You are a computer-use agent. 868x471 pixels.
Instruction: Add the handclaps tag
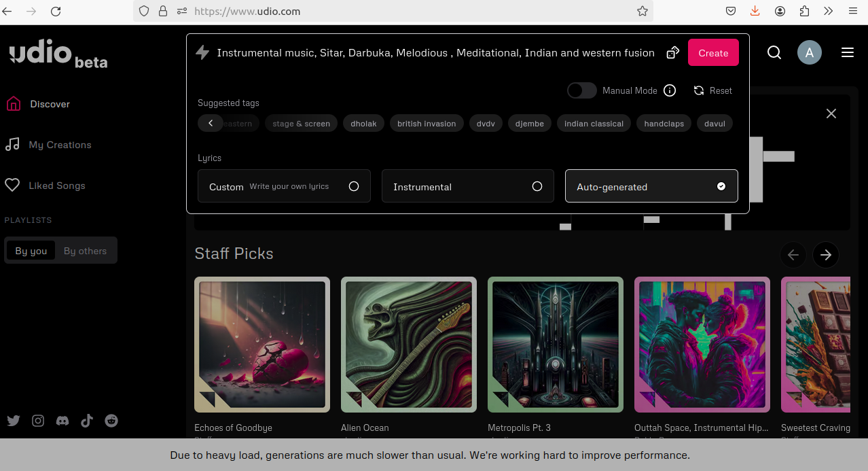point(664,123)
